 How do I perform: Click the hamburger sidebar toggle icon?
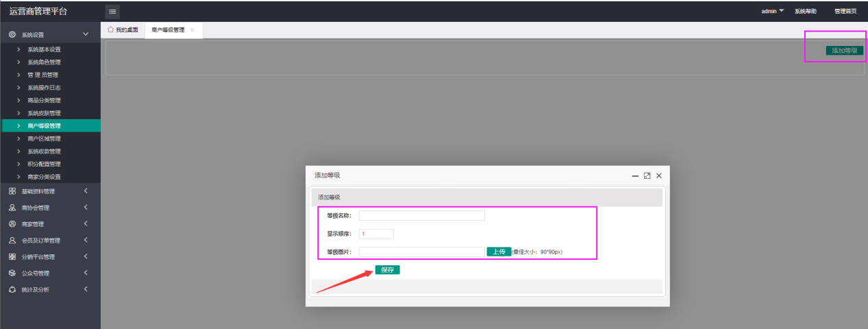click(x=112, y=11)
